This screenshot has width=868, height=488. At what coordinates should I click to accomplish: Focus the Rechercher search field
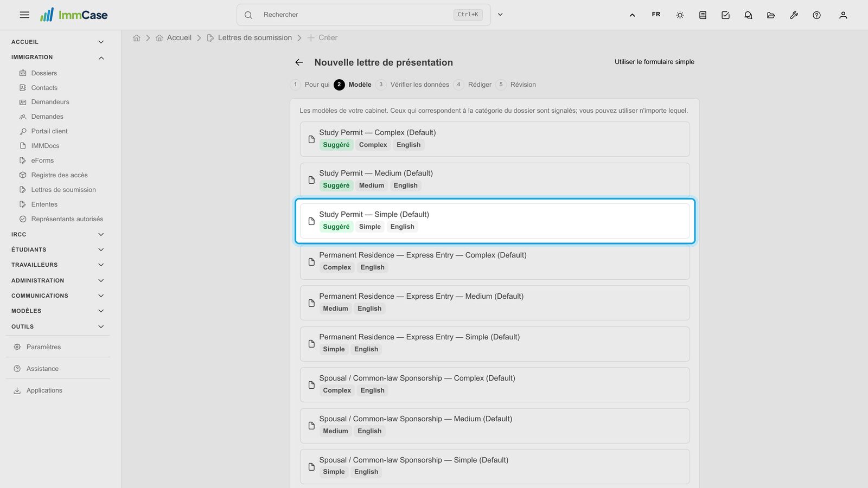(x=363, y=15)
